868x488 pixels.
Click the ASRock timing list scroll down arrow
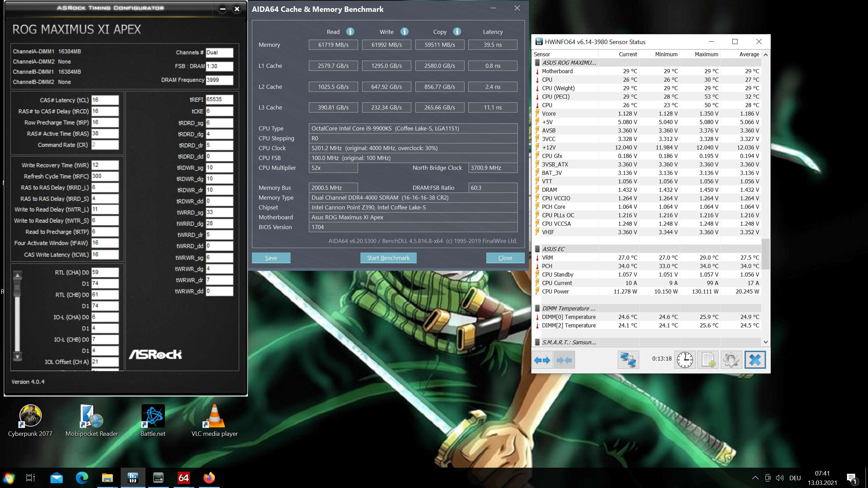pyautogui.click(x=18, y=356)
